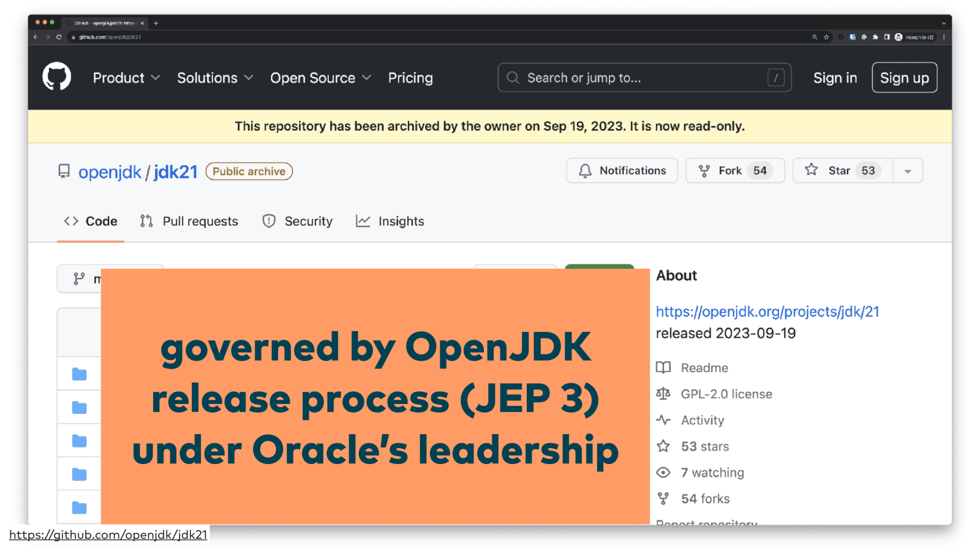The width and height of the screenshot is (980, 551).
Task: Open the Activity link in About
Action: click(x=690, y=420)
